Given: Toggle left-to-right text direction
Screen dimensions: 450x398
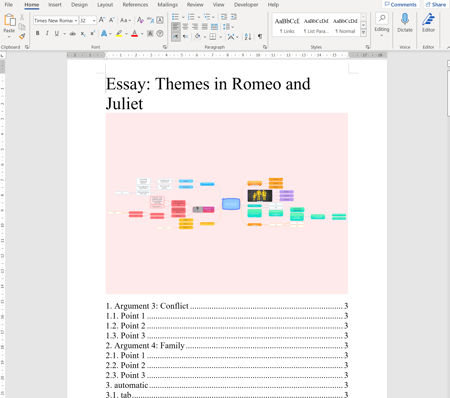Looking at the screenshot, I should click(x=176, y=36).
